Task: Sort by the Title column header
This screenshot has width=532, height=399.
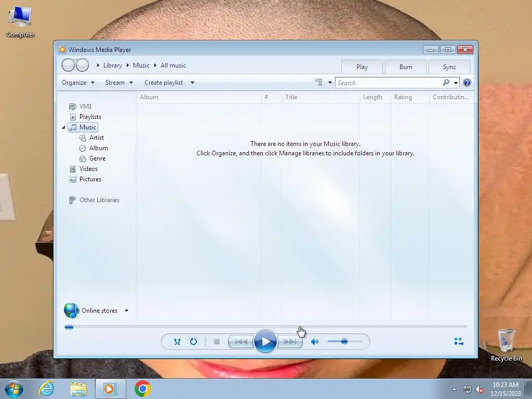Action: (321, 97)
